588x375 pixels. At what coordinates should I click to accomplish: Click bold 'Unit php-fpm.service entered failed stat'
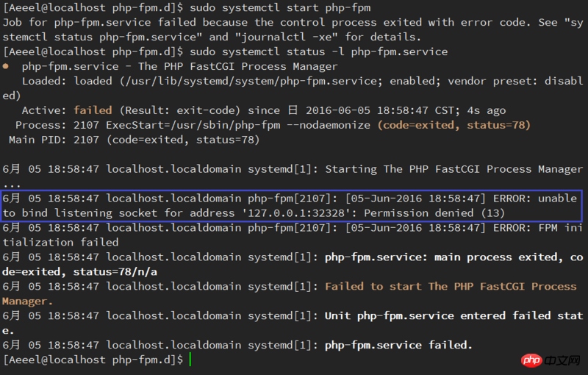(x=453, y=315)
